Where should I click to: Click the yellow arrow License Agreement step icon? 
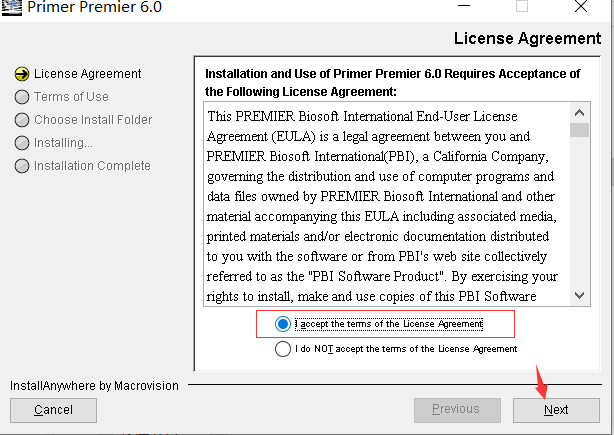click(x=21, y=73)
